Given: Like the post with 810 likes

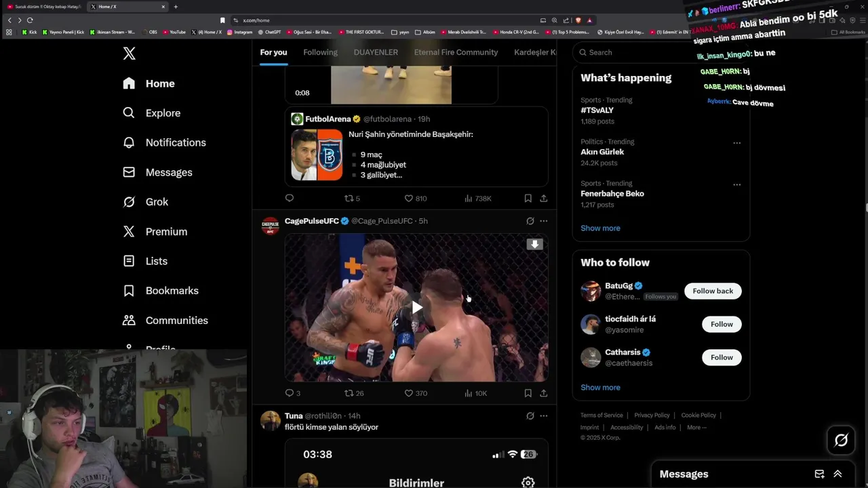Looking at the screenshot, I should 415,198.
